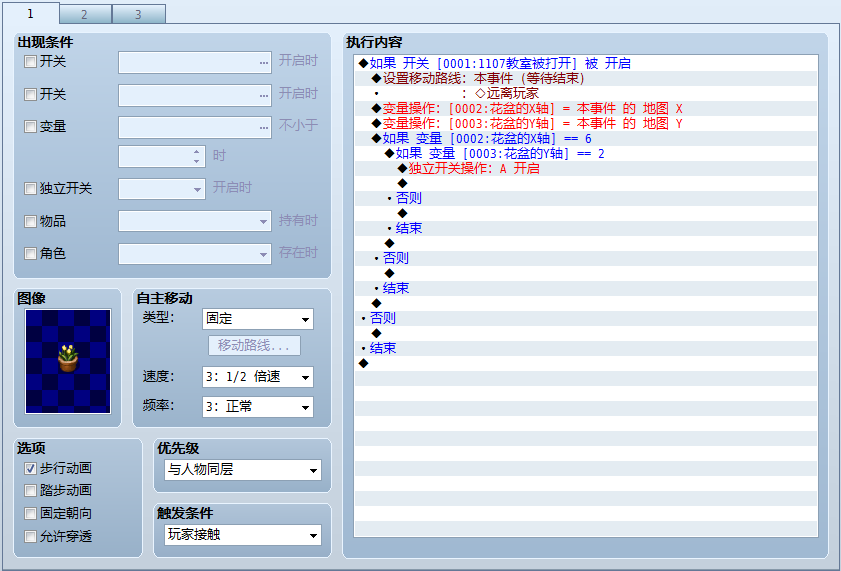Check the 允许穿透 option
This screenshot has height=571, width=841.
click(31, 537)
